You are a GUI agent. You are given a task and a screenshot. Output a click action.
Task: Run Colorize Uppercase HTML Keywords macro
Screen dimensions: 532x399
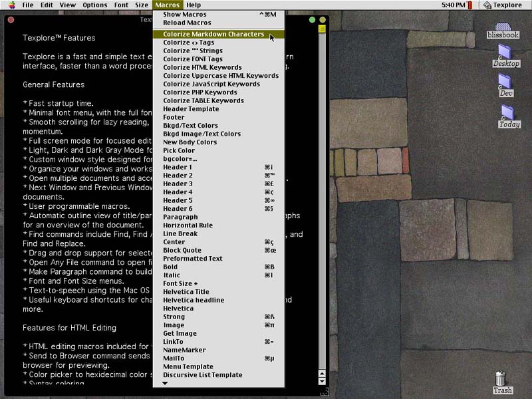(219, 76)
